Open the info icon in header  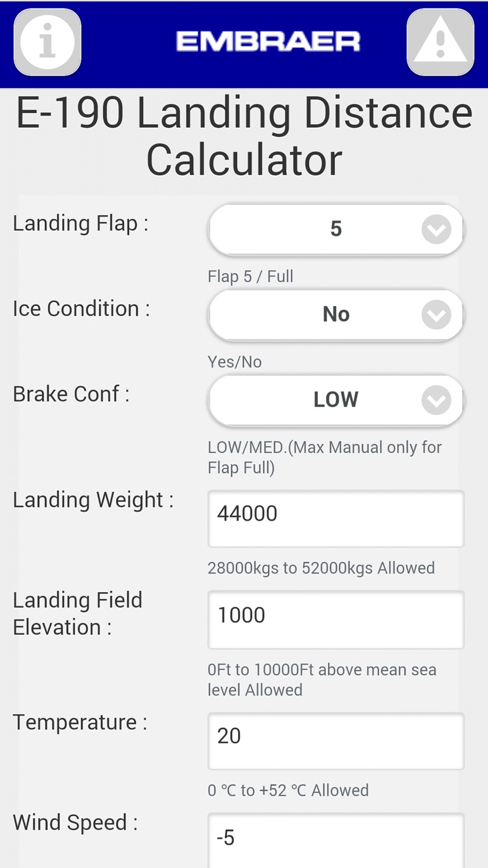[47, 42]
